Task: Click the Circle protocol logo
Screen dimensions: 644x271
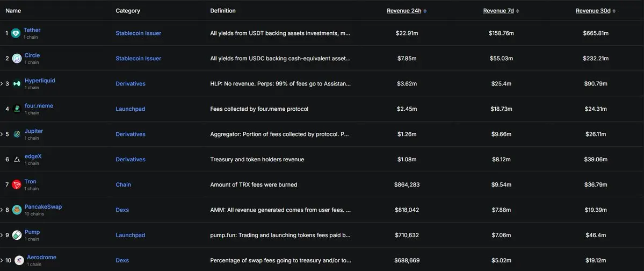Action: point(17,59)
